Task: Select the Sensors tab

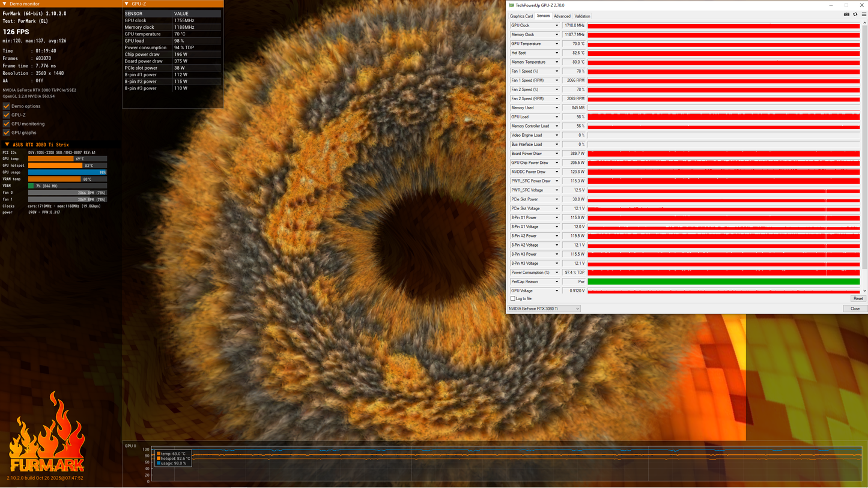Action: (543, 16)
